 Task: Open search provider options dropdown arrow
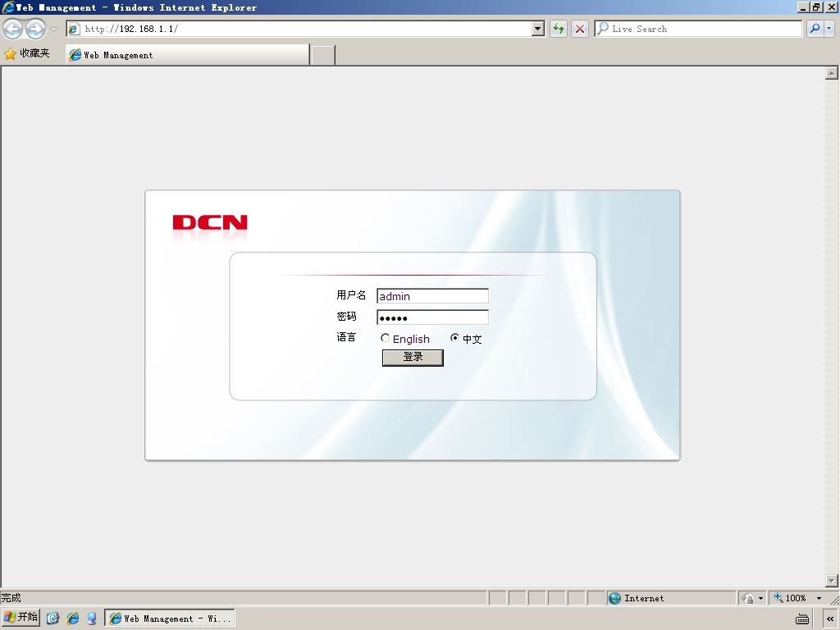coord(829,29)
